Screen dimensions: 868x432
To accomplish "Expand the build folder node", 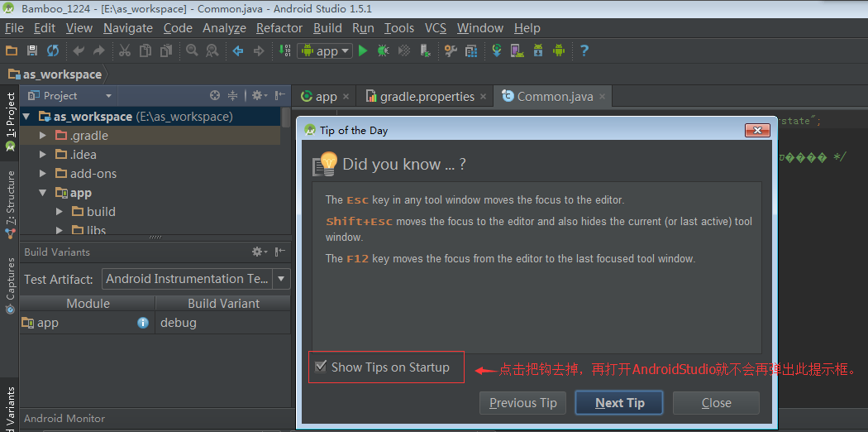I will pyautogui.click(x=60, y=212).
